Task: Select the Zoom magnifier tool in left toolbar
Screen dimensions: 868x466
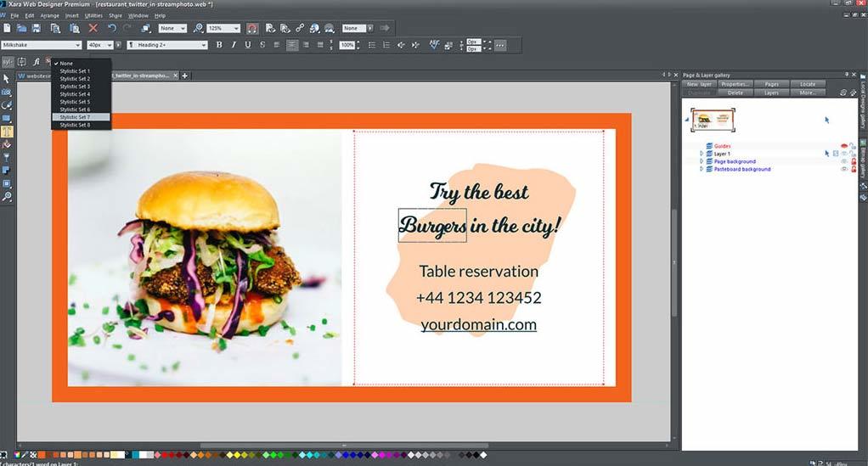Action: coord(6,197)
